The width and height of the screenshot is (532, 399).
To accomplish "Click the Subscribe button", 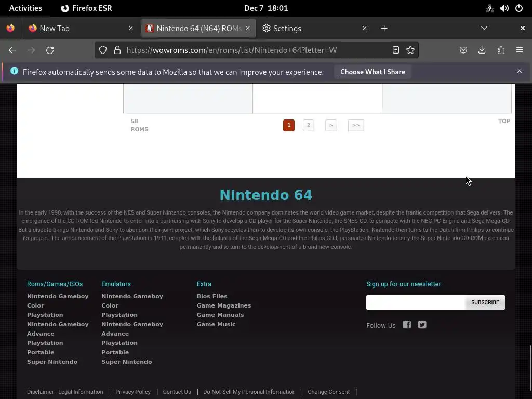I will (485, 302).
